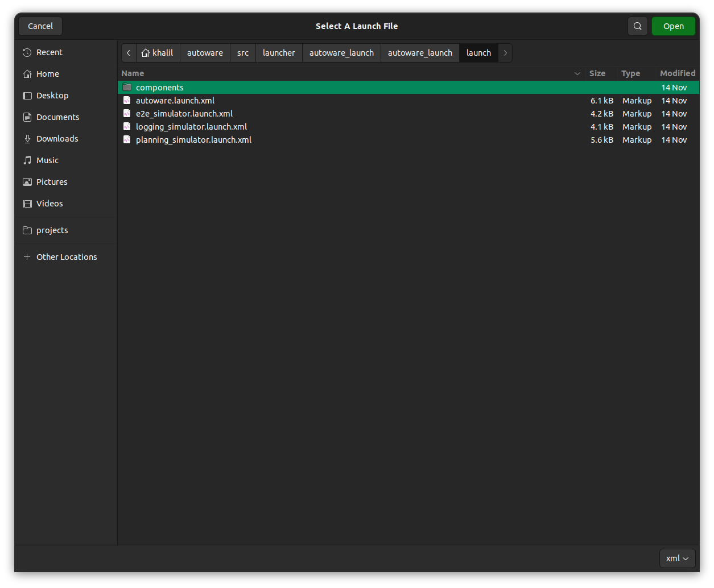Open the Recent files view
The height and width of the screenshot is (588, 714).
49,52
